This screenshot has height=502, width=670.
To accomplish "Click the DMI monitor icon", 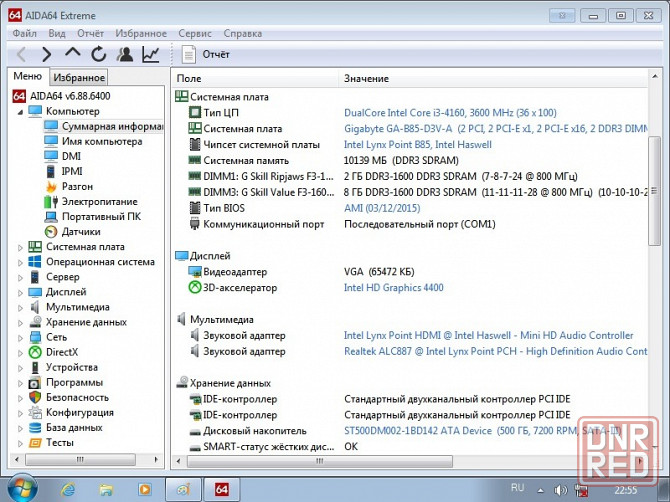I will coord(51,156).
